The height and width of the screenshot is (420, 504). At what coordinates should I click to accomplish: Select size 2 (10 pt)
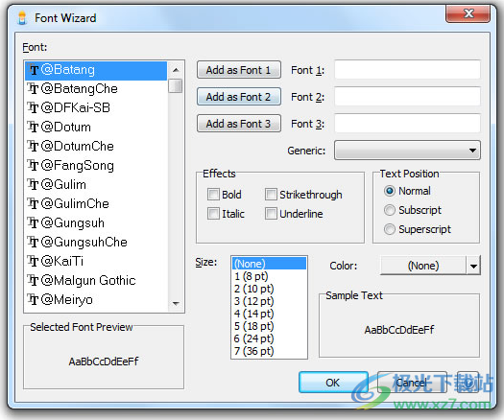pos(269,289)
